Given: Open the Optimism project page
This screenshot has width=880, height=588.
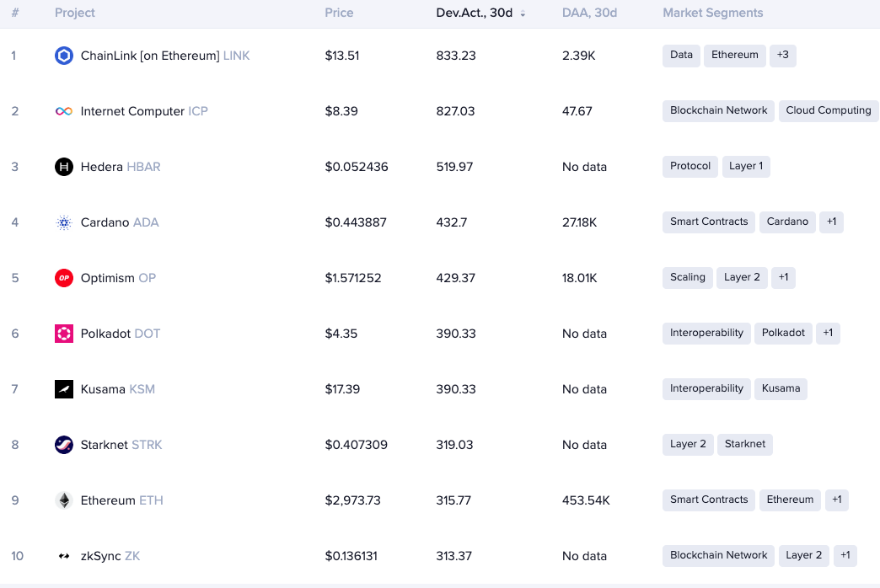Looking at the screenshot, I should [x=118, y=278].
